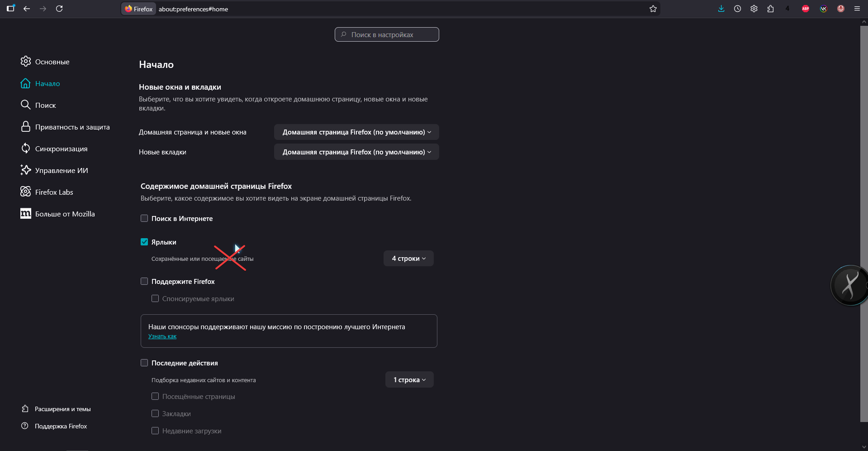Click the reload page icon
The height and width of the screenshot is (451, 868).
click(59, 9)
